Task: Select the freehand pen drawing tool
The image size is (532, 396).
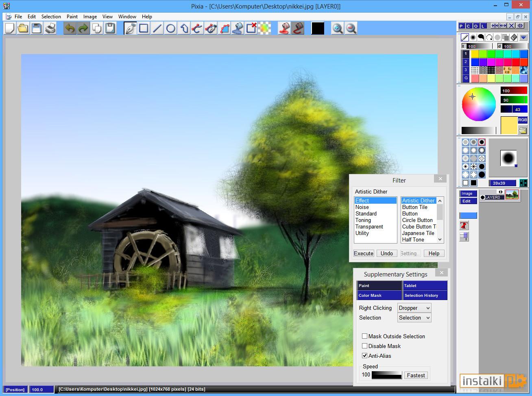Action: tap(130, 28)
